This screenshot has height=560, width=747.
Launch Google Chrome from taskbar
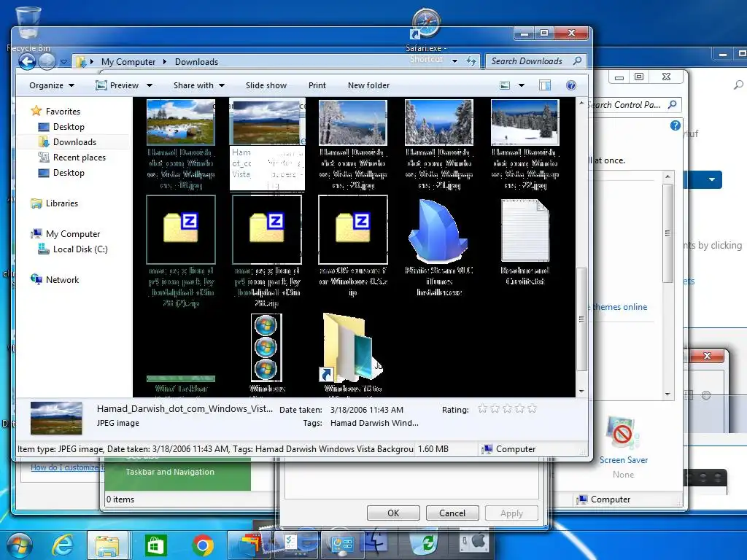point(203,545)
